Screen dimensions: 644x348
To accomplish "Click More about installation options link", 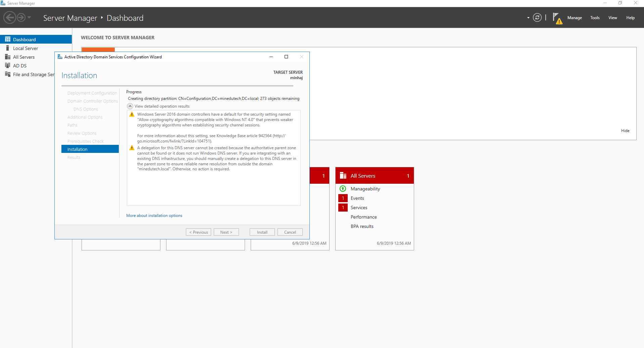I will pos(154,216).
